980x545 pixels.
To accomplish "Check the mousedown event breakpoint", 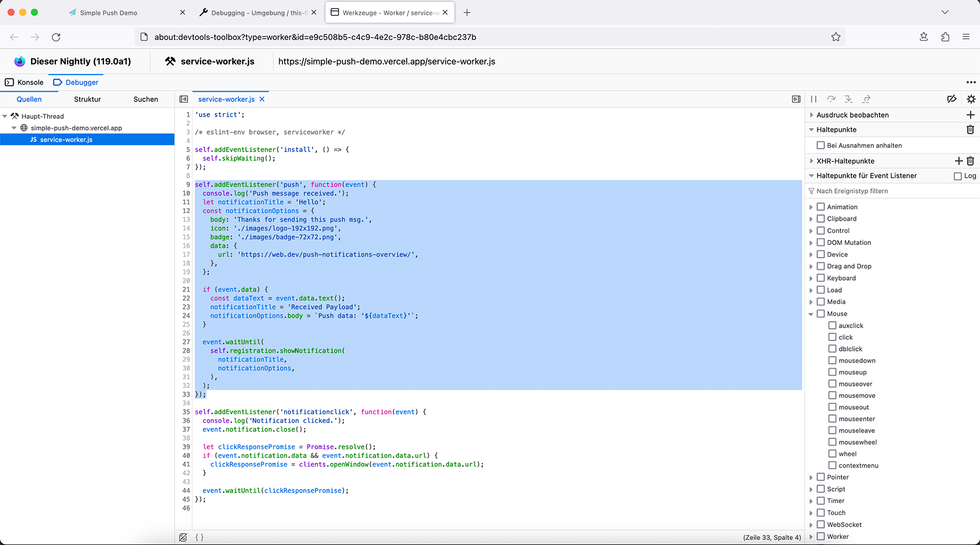I will pos(832,360).
